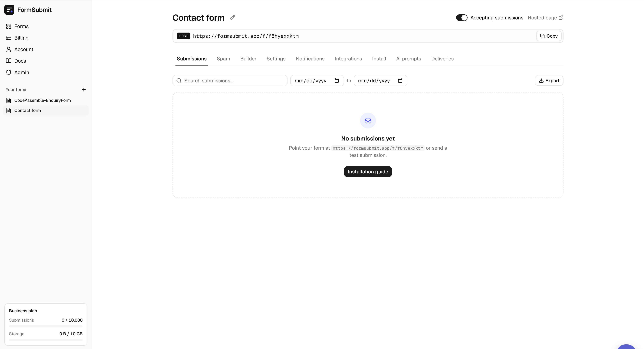Screen dimensions: 644x349
Task: Click the Submissions usage progress bar
Action: coord(46,327)
